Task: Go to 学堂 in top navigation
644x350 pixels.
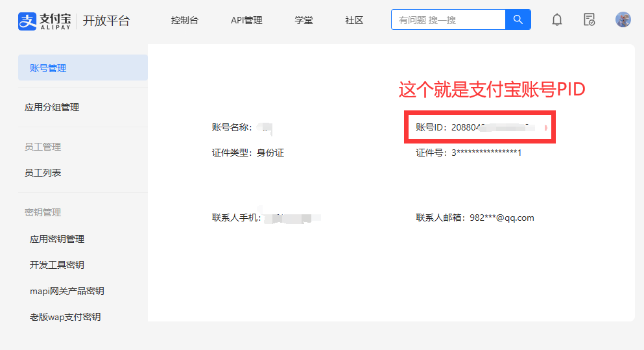Action: tap(304, 20)
